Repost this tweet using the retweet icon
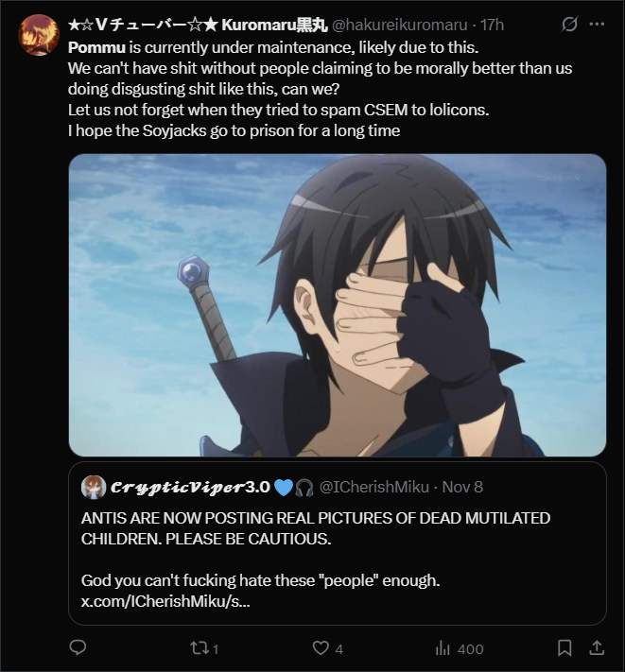Viewport: 625px width, 672px height. 200,647
